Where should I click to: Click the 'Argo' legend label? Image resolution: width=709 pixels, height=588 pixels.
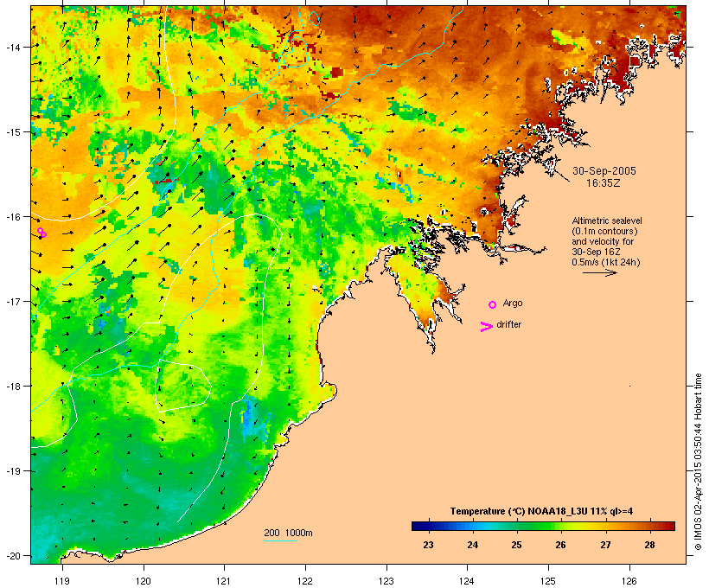(x=513, y=303)
